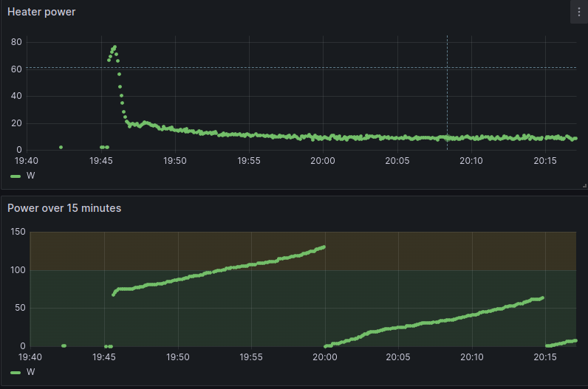This screenshot has width=588, height=389.
Task: Click the end point of the first ramp at 20:00
Action: pyautogui.click(x=324, y=247)
